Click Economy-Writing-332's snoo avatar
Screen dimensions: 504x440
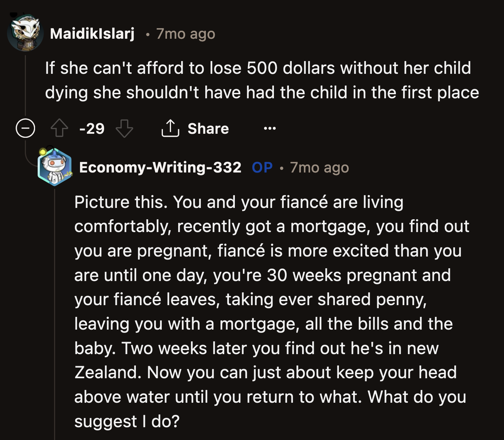coord(54,167)
